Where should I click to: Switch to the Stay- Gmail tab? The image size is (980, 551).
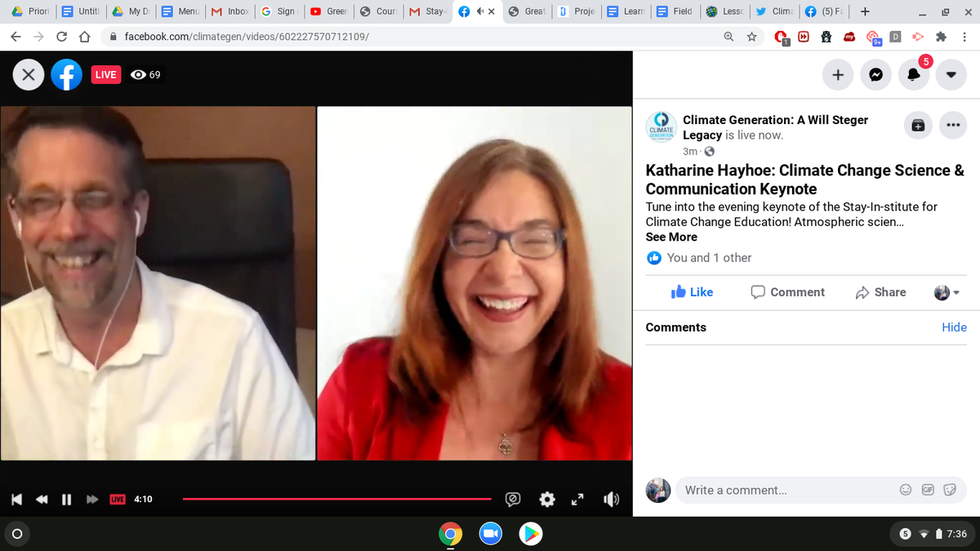[427, 11]
